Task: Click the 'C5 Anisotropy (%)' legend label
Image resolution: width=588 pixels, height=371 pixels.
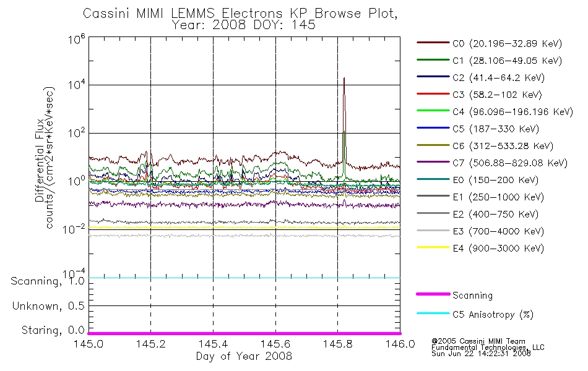Action: (493, 315)
